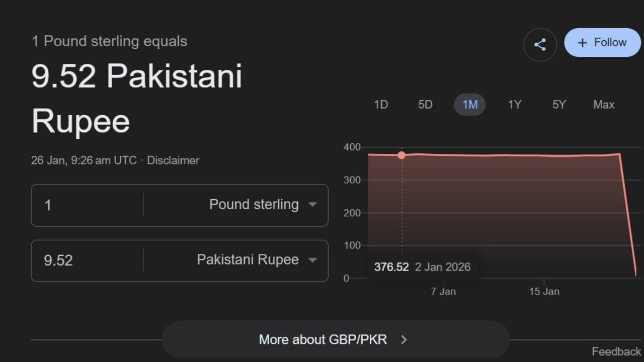The height and width of the screenshot is (362, 644).
Task: Click the share icon
Action: click(540, 45)
